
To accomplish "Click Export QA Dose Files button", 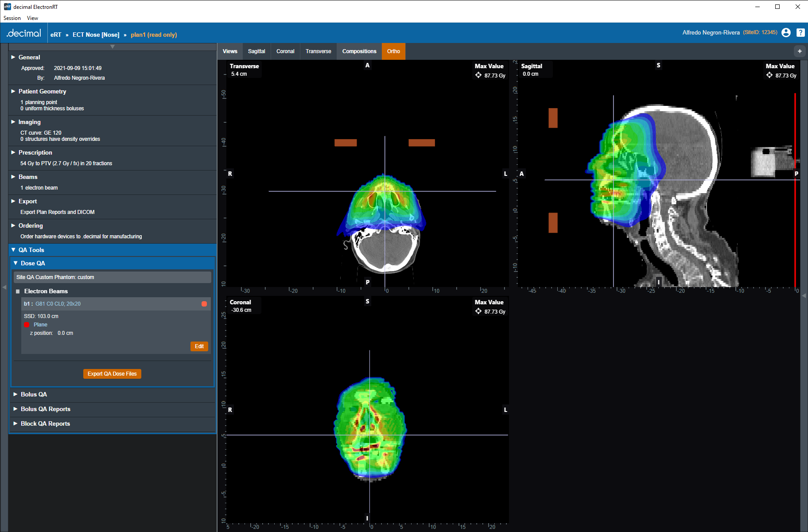I will [112, 374].
